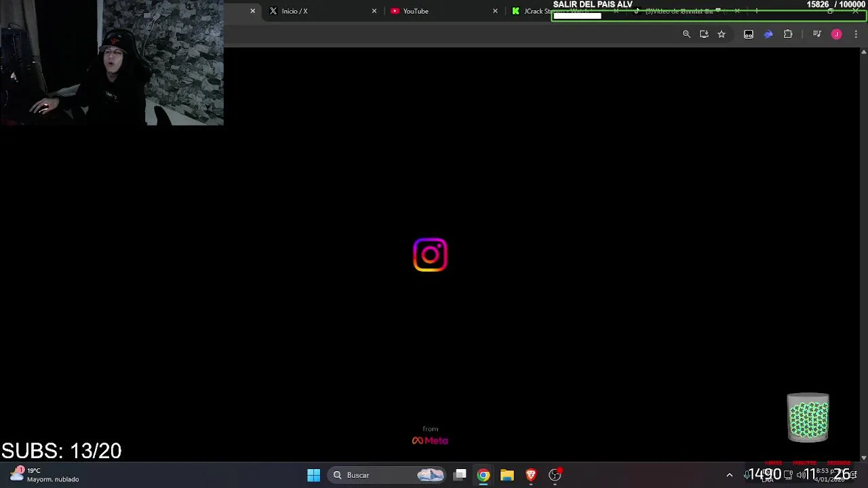This screenshot has height=488, width=868.
Task: Open the Chrome profile avatar J
Action: pos(836,34)
